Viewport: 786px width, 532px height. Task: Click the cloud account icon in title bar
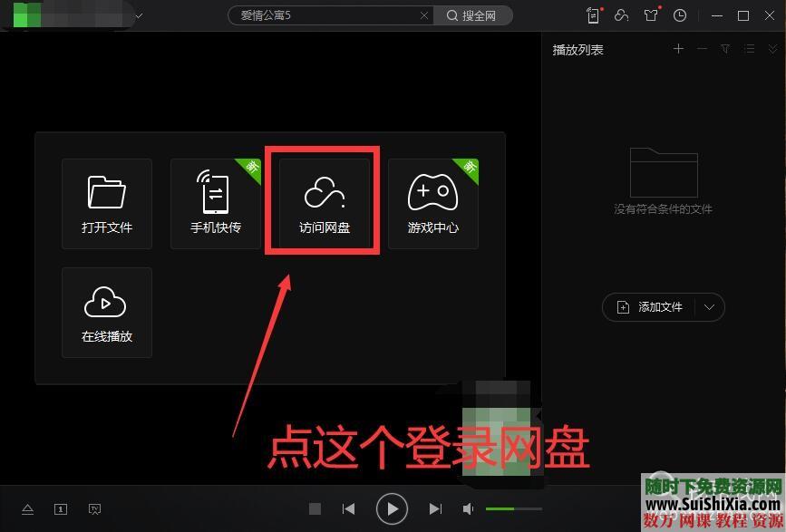(x=622, y=15)
